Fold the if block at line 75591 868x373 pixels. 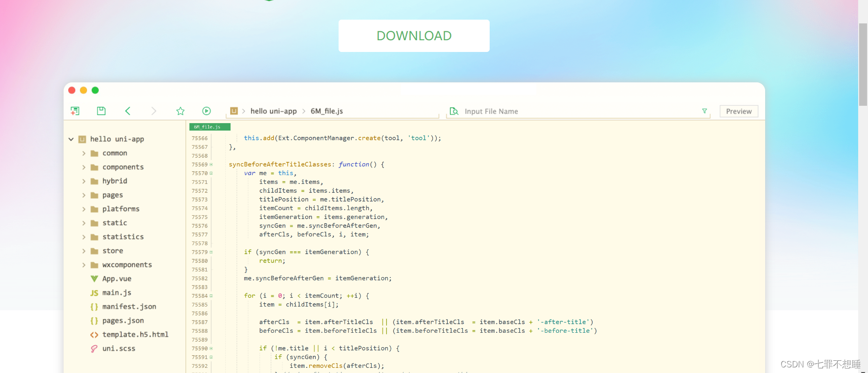[211, 357]
